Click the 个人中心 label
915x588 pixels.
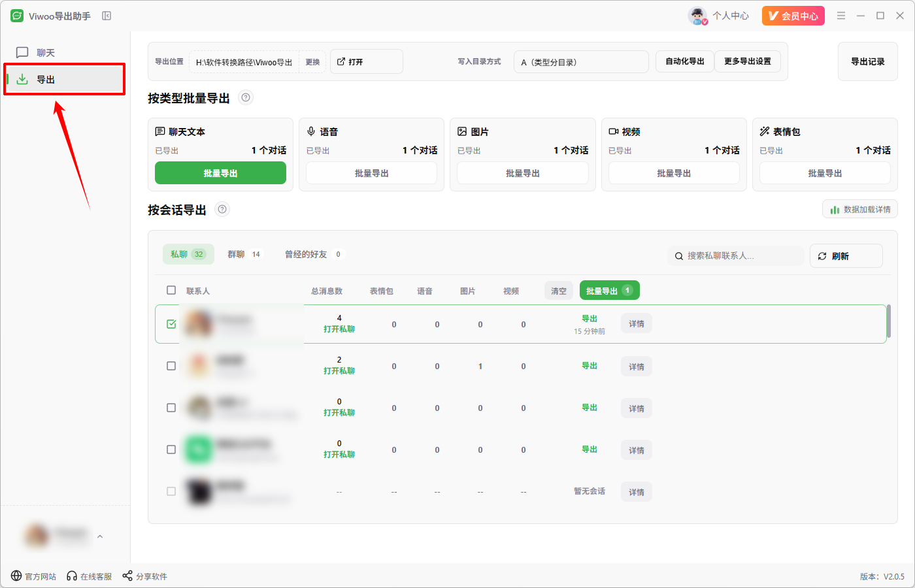pyautogui.click(x=731, y=16)
